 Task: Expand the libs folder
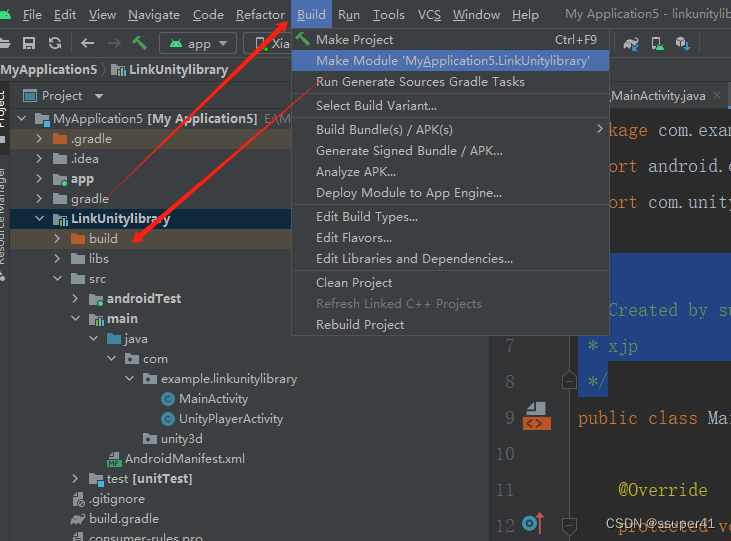pyautogui.click(x=57, y=259)
